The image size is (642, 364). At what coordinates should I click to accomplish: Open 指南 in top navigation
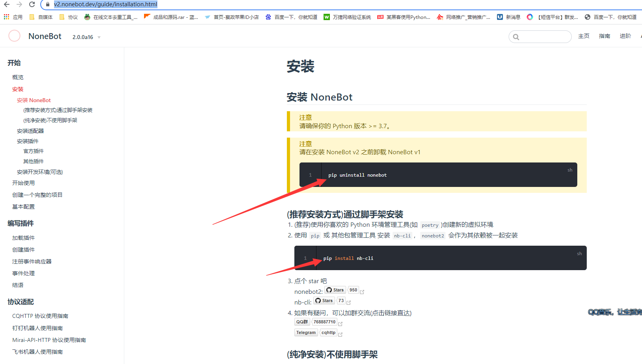tap(605, 36)
